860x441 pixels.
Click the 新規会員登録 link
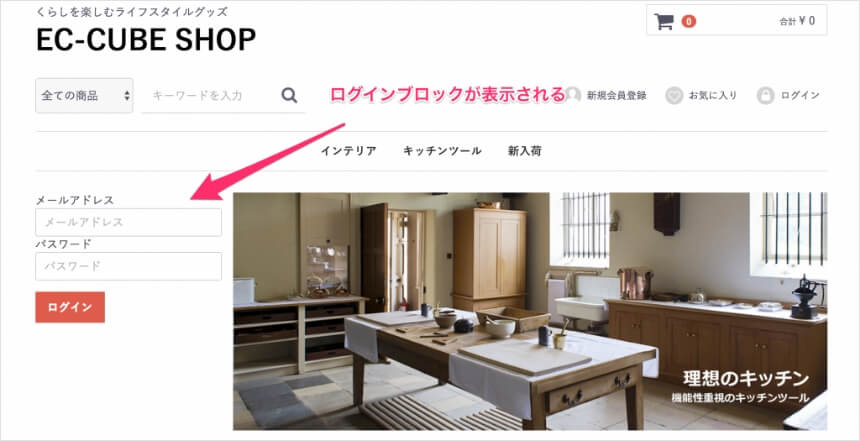point(616,95)
